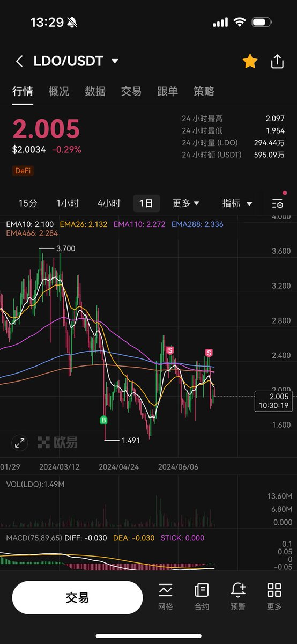Tap the 24 小时额 value 595.09万

click(269, 155)
